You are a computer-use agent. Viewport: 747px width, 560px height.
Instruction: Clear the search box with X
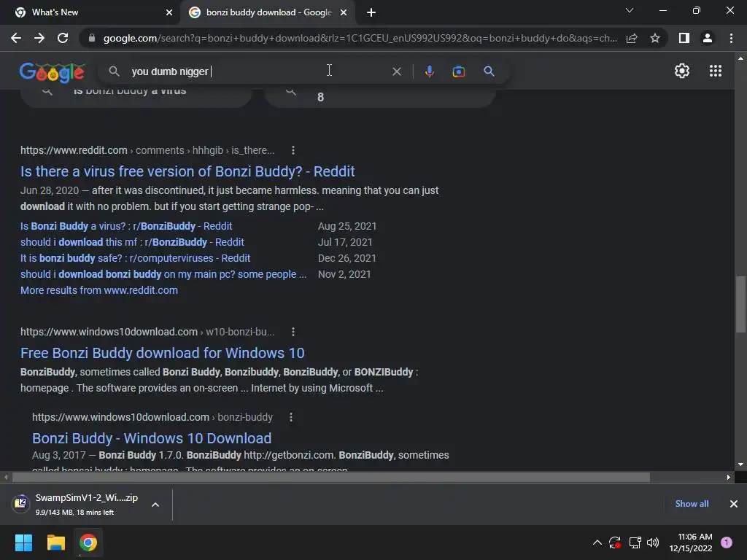(x=396, y=71)
